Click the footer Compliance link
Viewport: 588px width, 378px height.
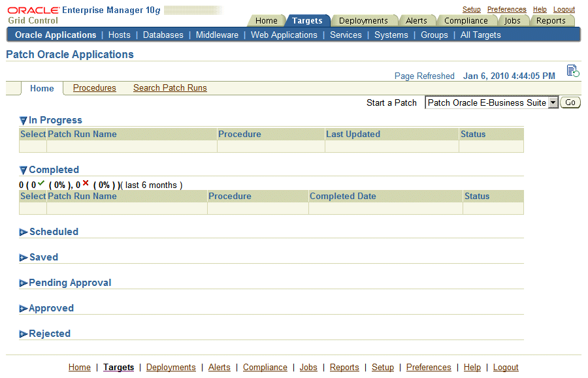265,367
